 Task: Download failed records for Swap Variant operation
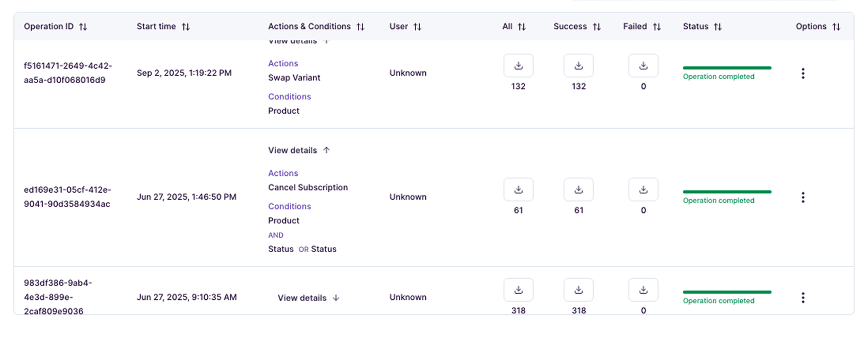(x=643, y=66)
